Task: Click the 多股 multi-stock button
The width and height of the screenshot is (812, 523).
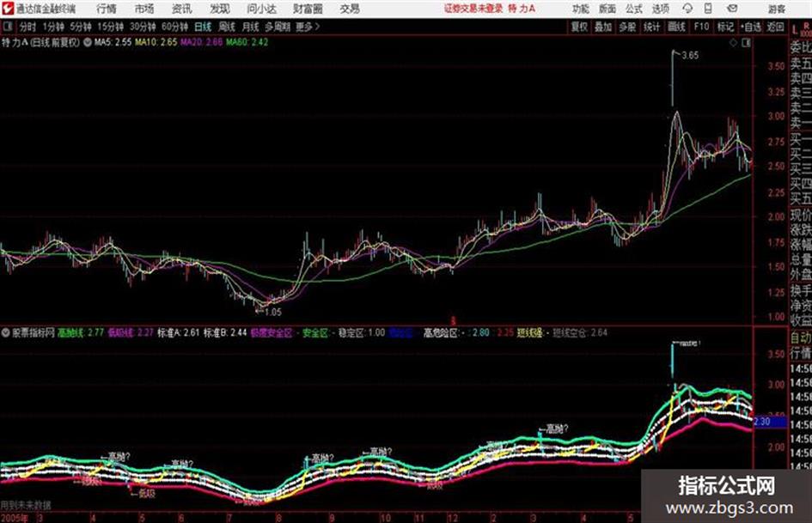Action: (627, 27)
